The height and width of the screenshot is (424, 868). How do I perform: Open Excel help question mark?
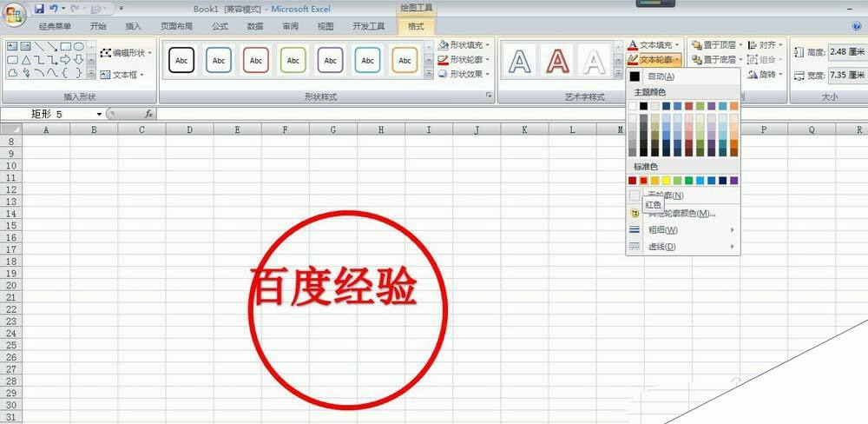[858, 25]
